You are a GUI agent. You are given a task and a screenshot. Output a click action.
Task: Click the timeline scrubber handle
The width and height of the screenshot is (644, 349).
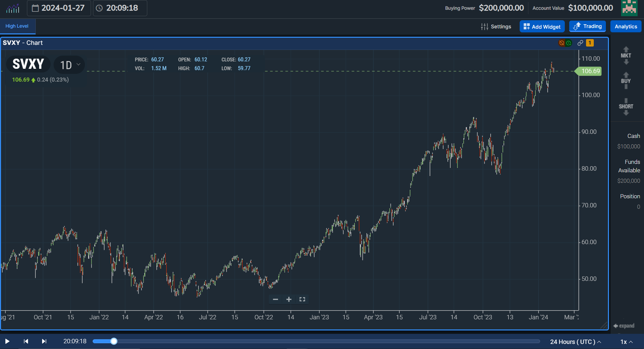pos(114,341)
